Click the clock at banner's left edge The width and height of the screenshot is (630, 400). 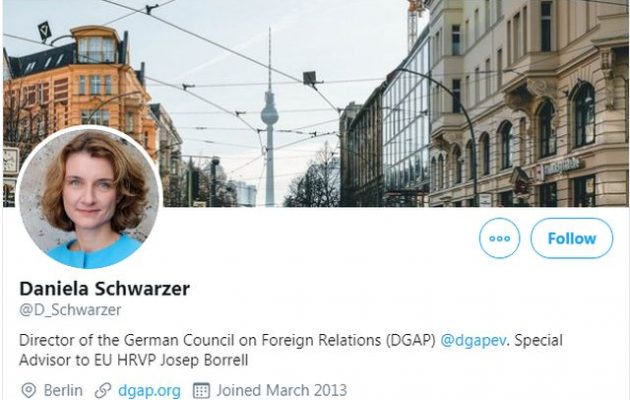[x=10, y=160]
